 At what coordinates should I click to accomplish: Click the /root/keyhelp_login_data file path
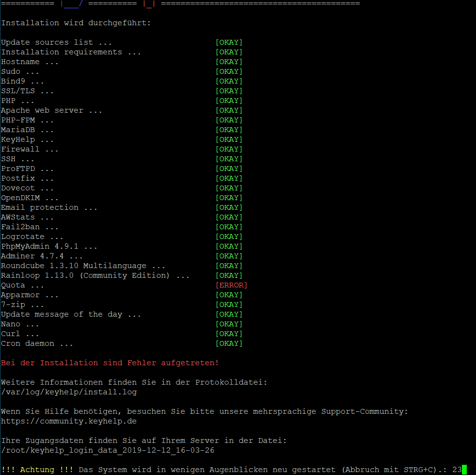[107, 450]
